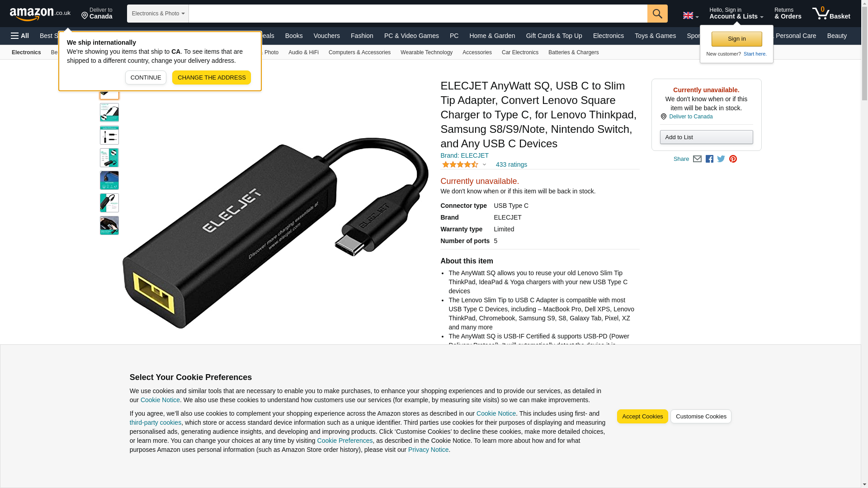868x488 pixels.
Task: Select the second product thumbnail image
Action: 109,113
